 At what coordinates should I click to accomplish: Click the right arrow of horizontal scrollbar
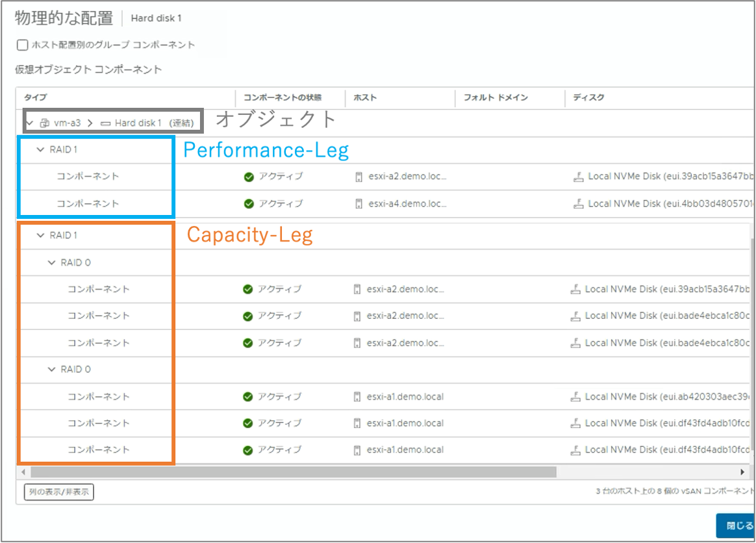[x=742, y=472]
